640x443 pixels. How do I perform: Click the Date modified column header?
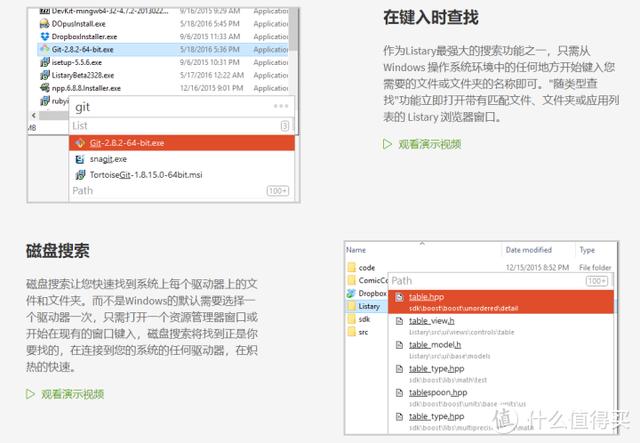click(x=529, y=250)
